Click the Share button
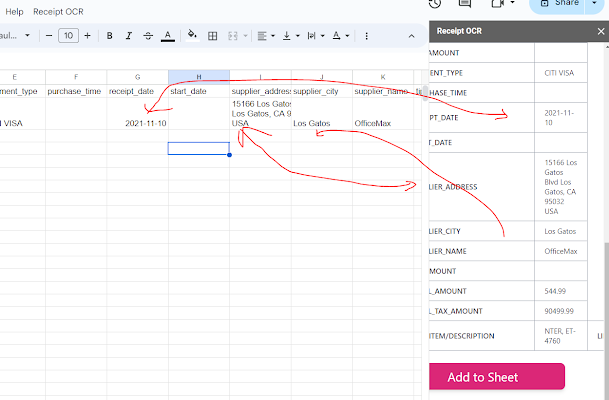The height and width of the screenshot is (400, 609). (x=558, y=5)
